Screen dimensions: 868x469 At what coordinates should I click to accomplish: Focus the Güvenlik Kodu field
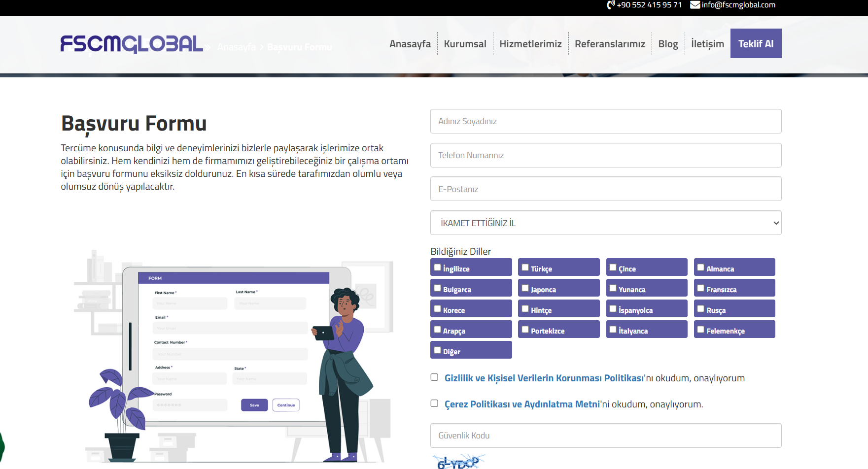[x=605, y=435]
